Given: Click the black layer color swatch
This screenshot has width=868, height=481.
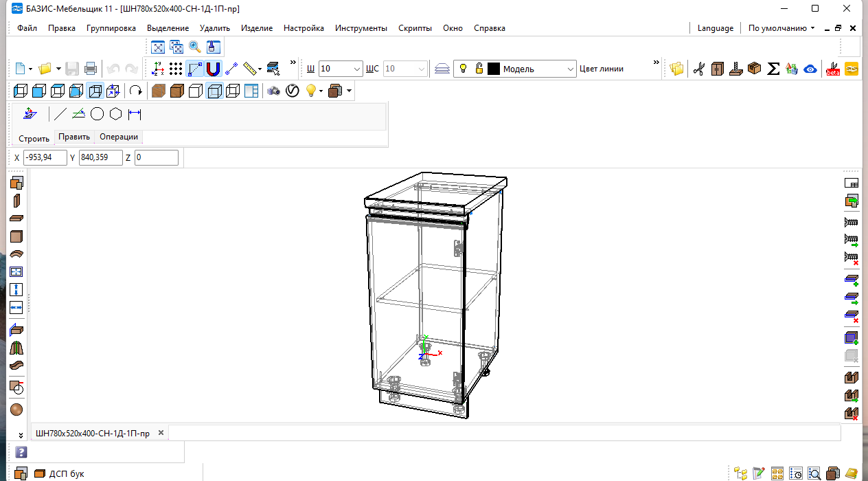Looking at the screenshot, I should (494, 69).
